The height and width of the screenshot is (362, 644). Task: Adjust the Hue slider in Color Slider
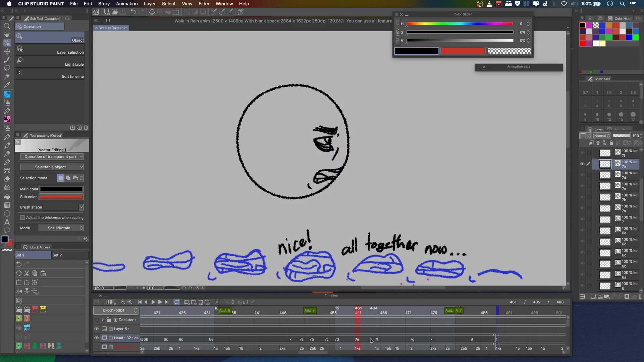(460, 24)
